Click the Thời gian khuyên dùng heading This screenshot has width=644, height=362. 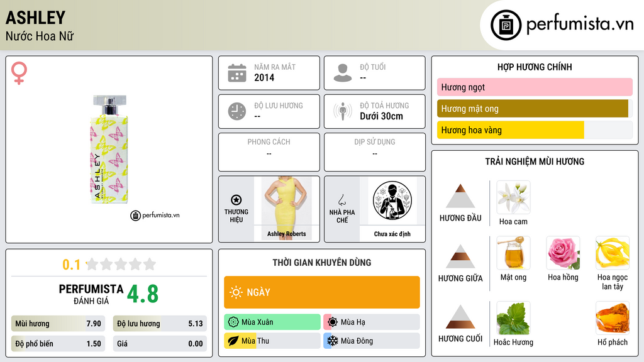[x=321, y=263]
